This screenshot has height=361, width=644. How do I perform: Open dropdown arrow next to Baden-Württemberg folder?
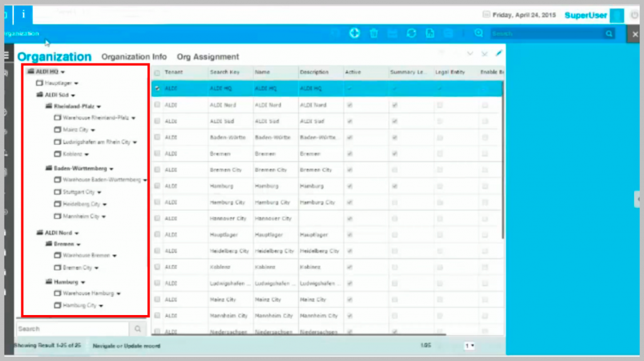[x=111, y=169]
